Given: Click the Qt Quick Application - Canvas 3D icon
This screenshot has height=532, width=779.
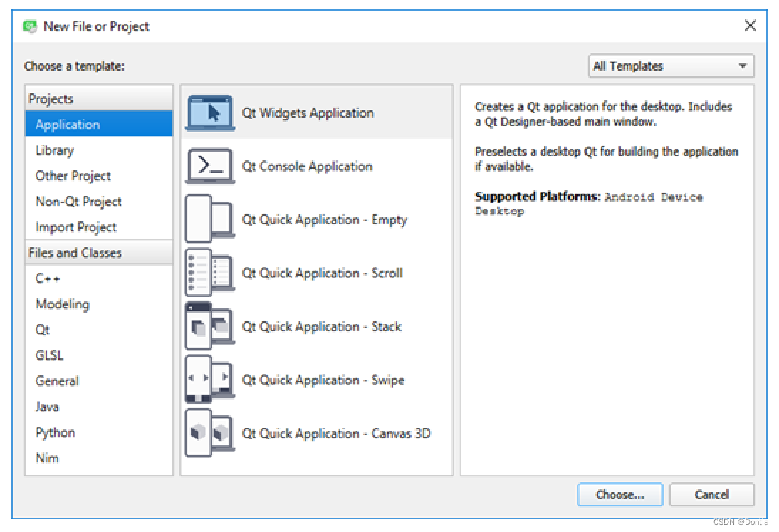Looking at the screenshot, I should point(210,433).
